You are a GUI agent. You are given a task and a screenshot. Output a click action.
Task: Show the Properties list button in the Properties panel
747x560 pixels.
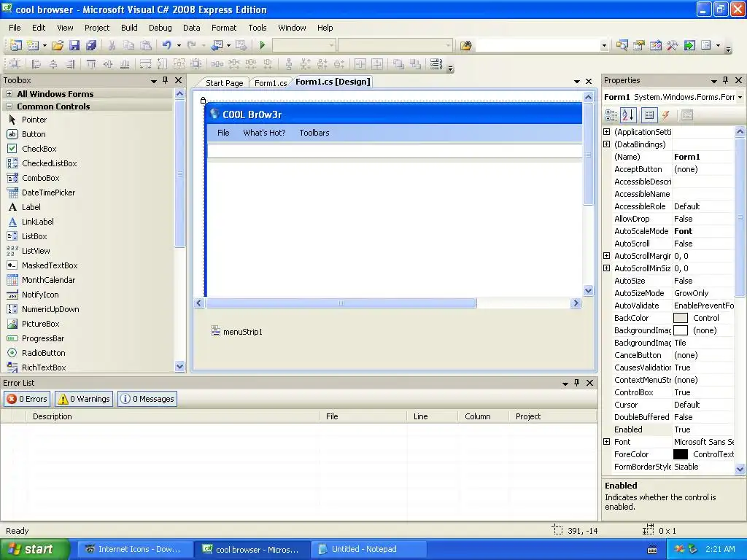tap(649, 114)
